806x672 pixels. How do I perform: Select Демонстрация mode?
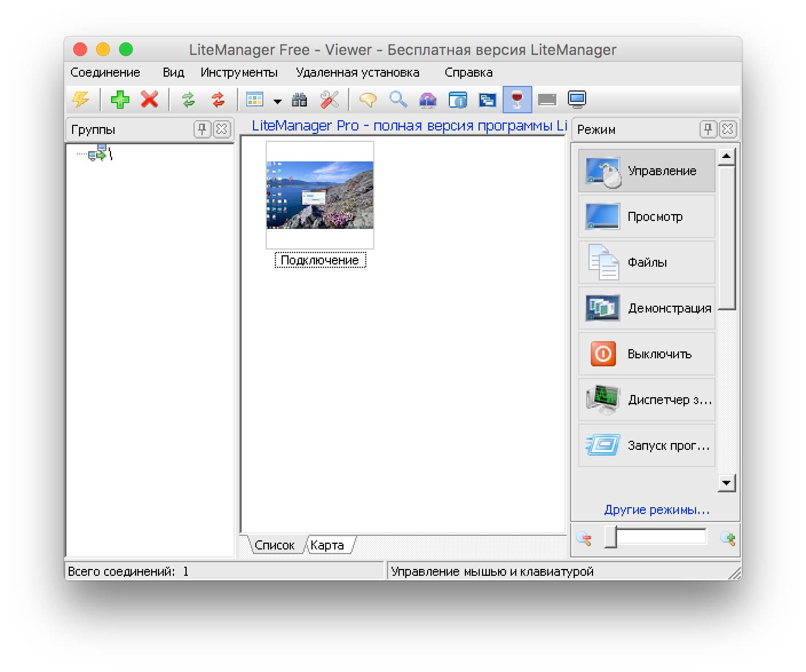point(647,308)
